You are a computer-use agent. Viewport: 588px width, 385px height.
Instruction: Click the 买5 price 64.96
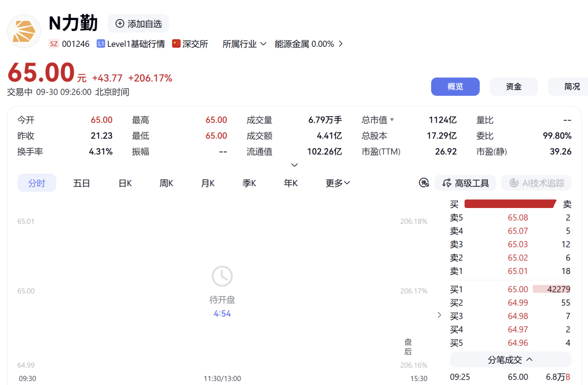[x=518, y=343]
